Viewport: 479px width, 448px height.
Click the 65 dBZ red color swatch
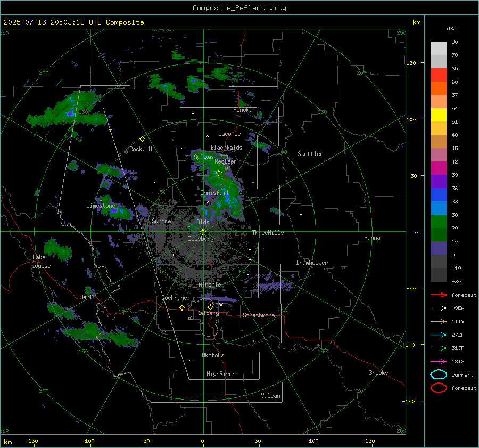click(439, 75)
